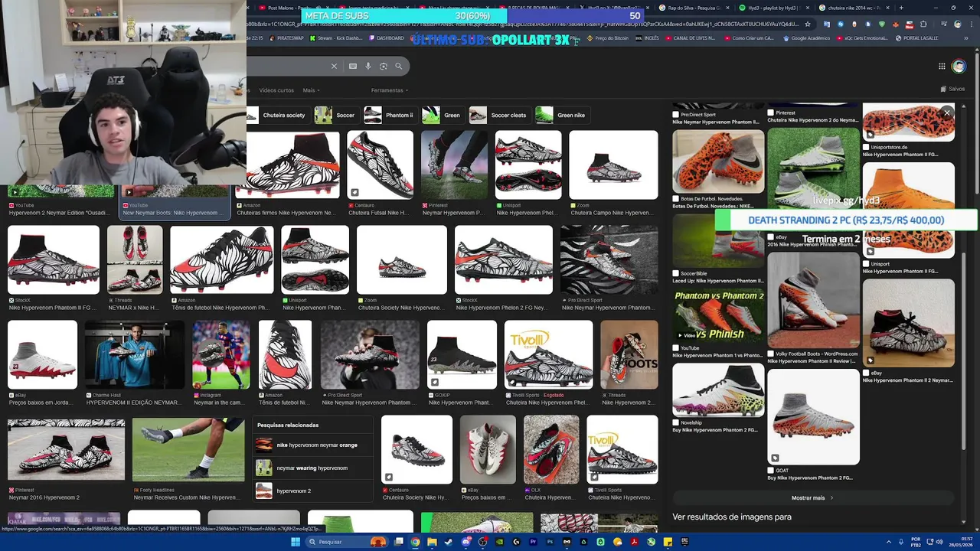The height and width of the screenshot is (551, 980).
Task: Open Epic Games Launcher from the taskbar
Action: pos(684,542)
